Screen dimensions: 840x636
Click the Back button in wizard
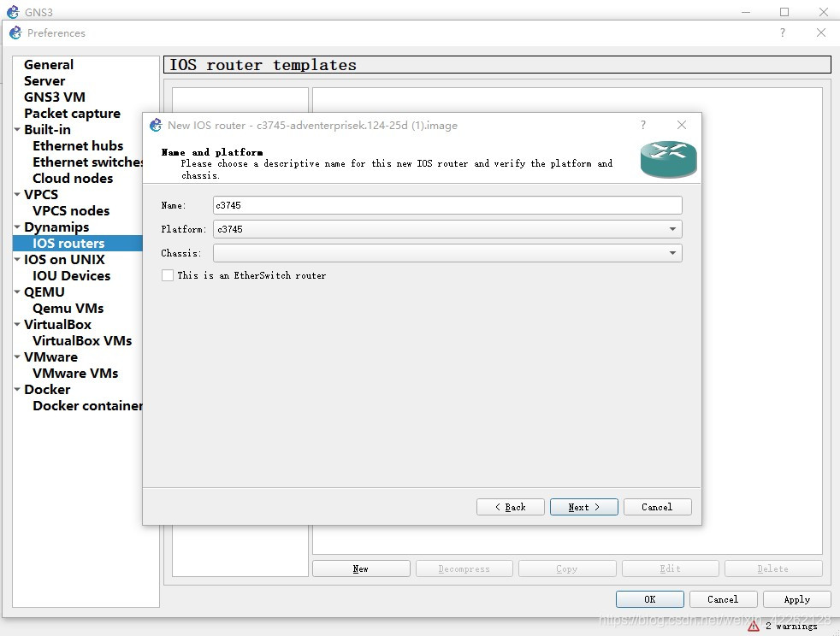[510, 507]
